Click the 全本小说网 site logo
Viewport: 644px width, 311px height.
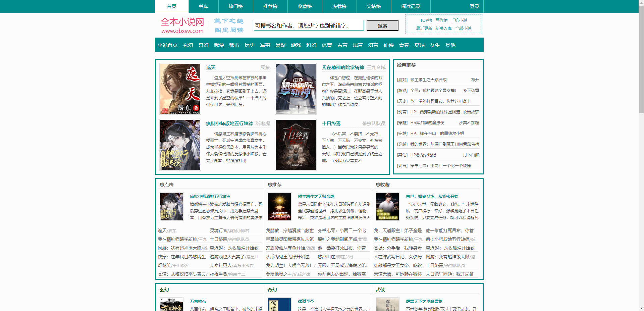tap(182, 25)
